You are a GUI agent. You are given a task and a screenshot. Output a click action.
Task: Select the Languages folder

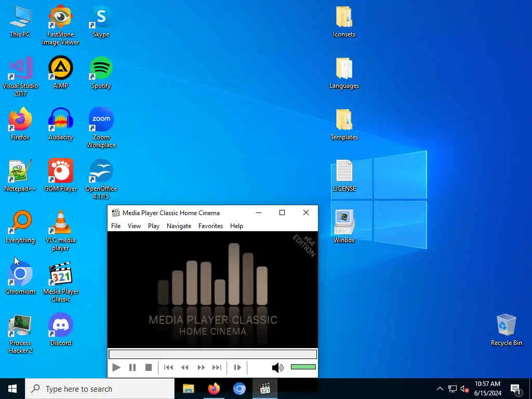tap(344, 73)
